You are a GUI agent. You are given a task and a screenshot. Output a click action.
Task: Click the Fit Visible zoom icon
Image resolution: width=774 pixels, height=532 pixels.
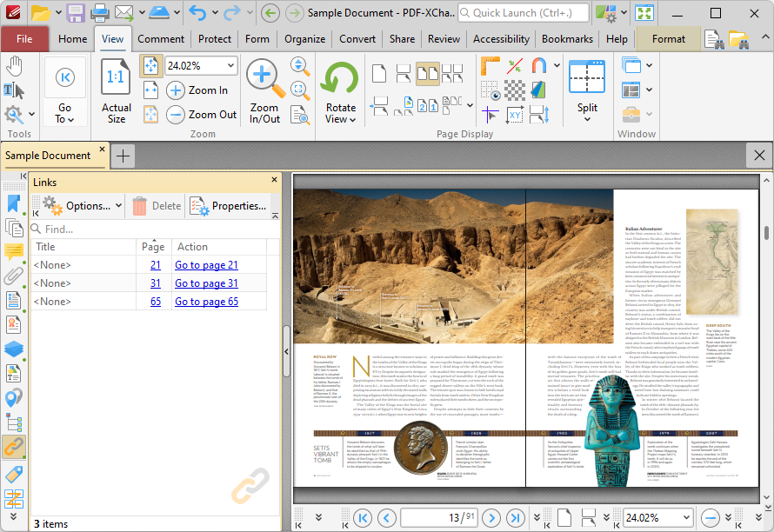click(151, 115)
